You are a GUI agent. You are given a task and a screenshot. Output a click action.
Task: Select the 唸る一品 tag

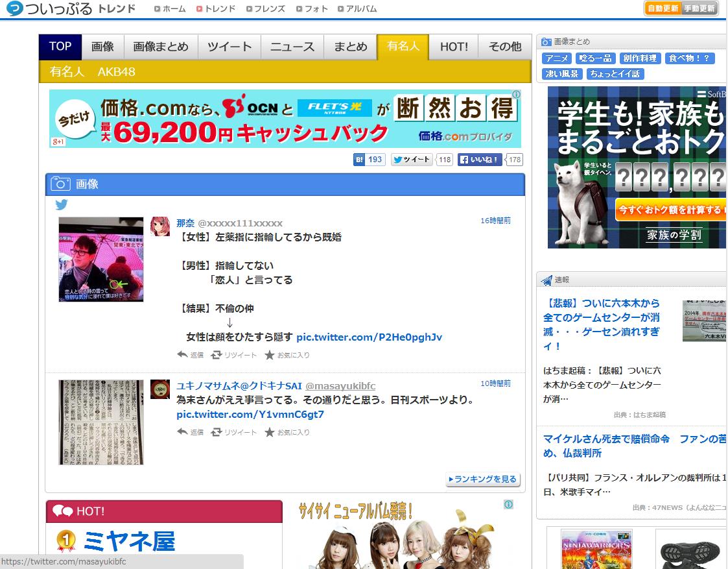596,58
